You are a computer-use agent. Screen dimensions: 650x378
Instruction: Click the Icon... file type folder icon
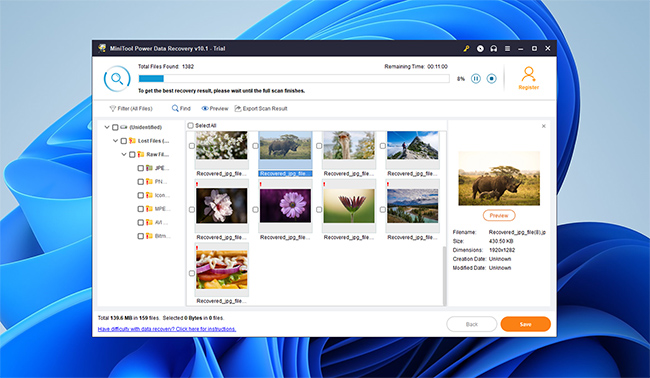click(149, 195)
